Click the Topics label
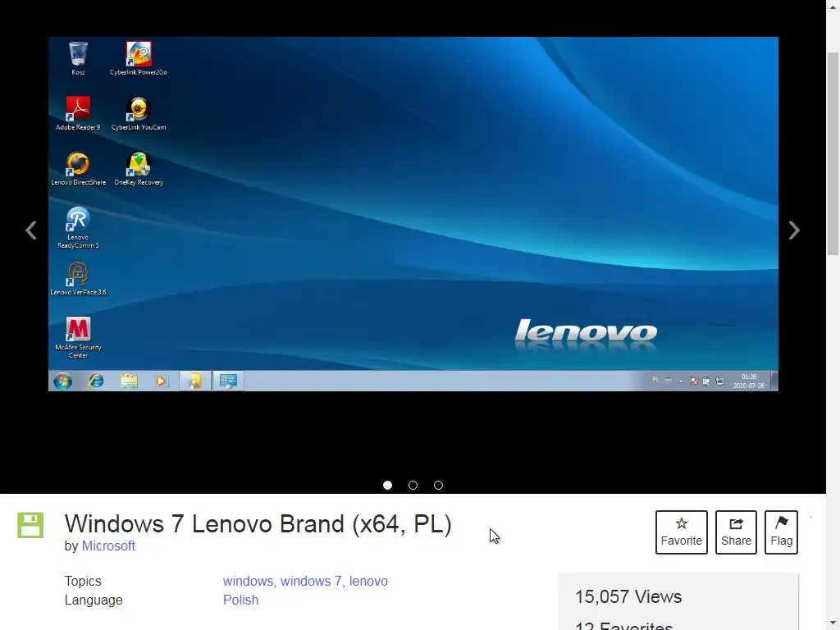The height and width of the screenshot is (630, 840). tap(83, 582)
